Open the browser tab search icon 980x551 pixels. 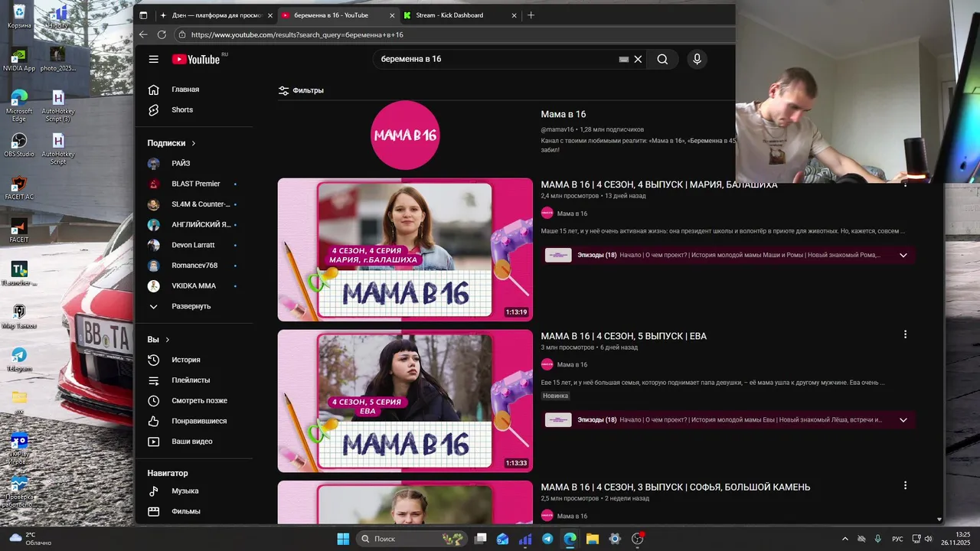(143, 15)
